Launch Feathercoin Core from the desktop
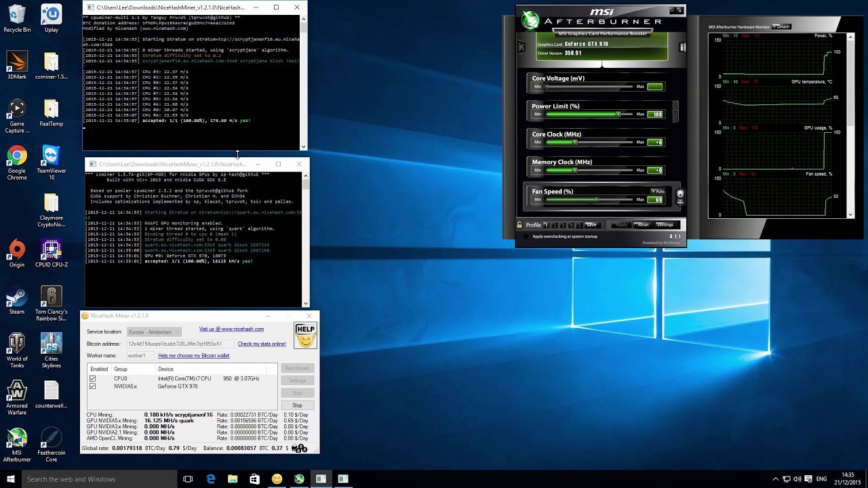 click(51, 445)
